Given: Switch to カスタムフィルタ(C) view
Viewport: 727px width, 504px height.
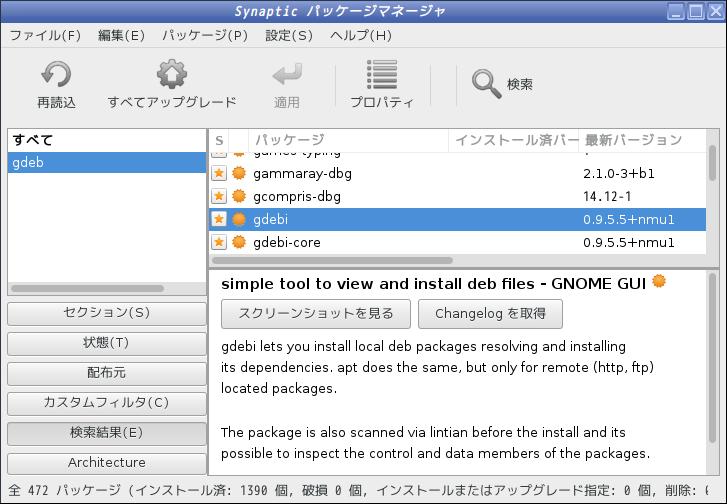Looking at the screenshot, I should pyautogui.click(x=107, y=403).
